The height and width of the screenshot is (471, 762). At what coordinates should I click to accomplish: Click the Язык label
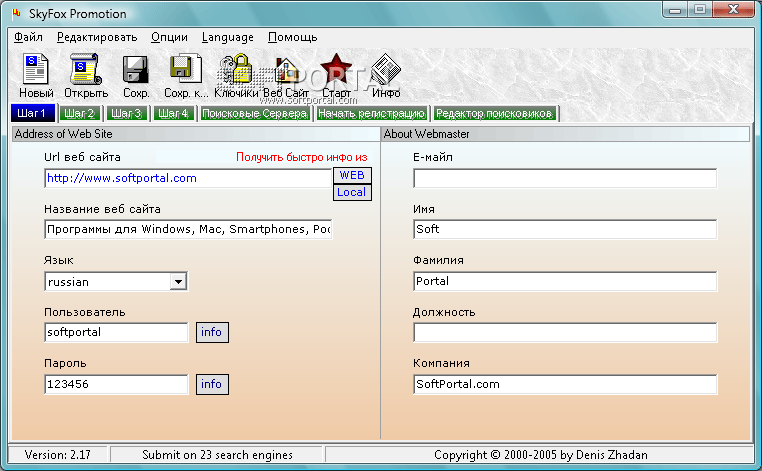tap(59, 261)
